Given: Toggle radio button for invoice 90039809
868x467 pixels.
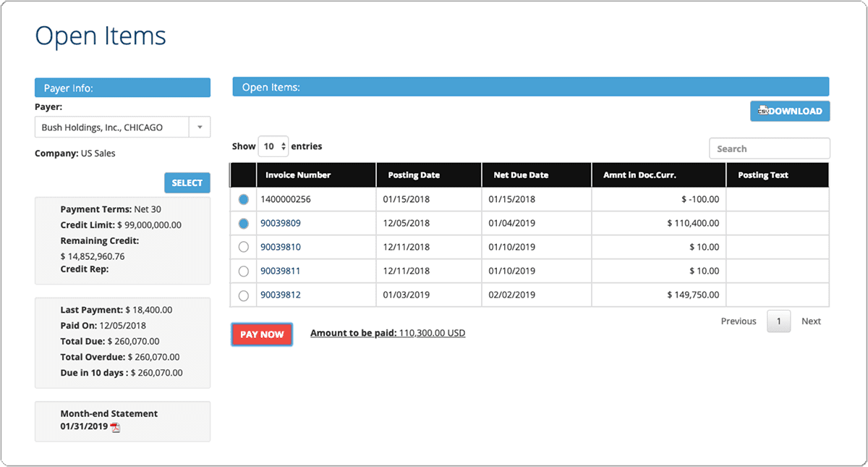Looking at the screenshot, I should 243,224.
